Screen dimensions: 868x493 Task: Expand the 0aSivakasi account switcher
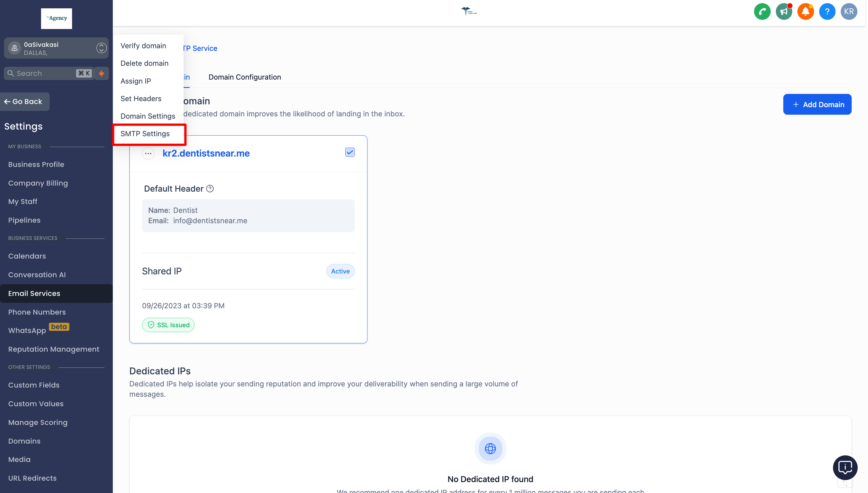101,48
